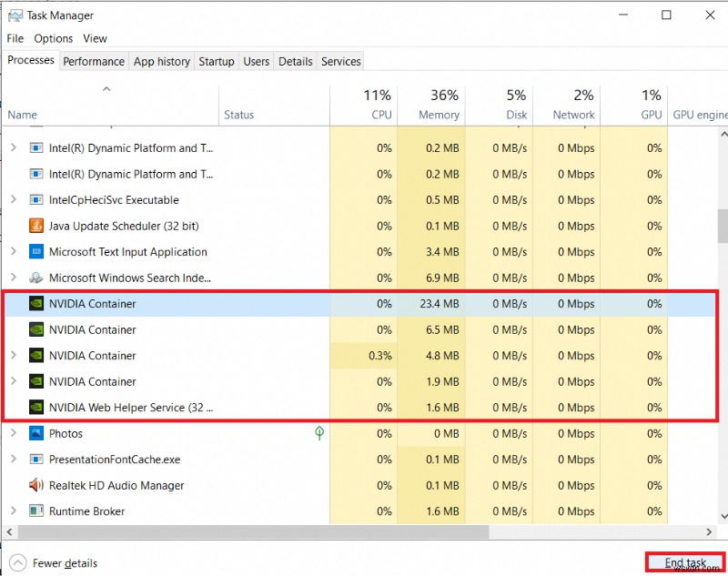Click the green leaf icon beside Photos

click(x=319, y=433)
